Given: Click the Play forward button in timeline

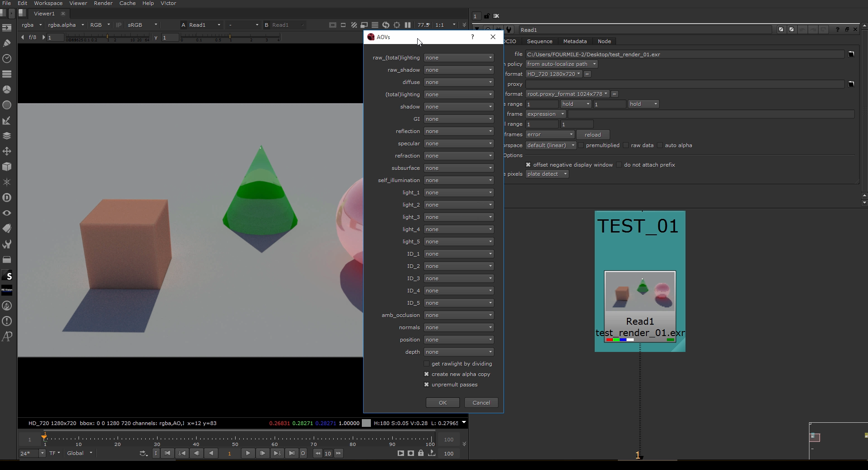Looking at the screenshot, I should click(248, 453).
